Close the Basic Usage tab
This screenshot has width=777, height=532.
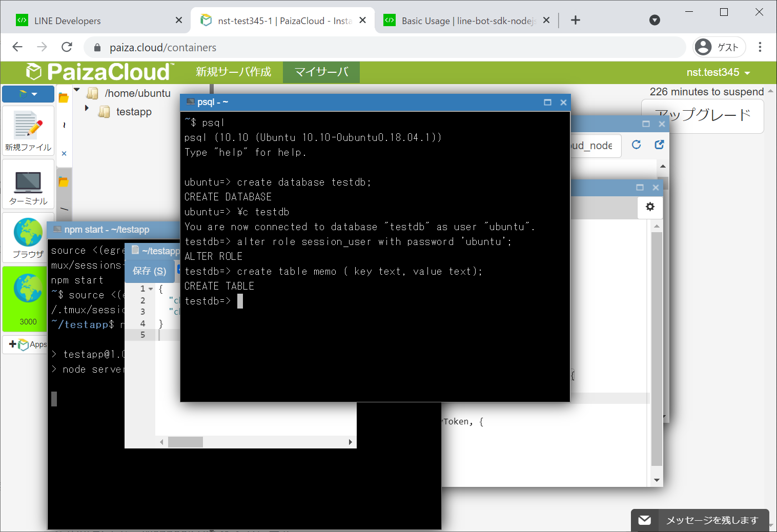pyautogui.click(x=546, y=20)
